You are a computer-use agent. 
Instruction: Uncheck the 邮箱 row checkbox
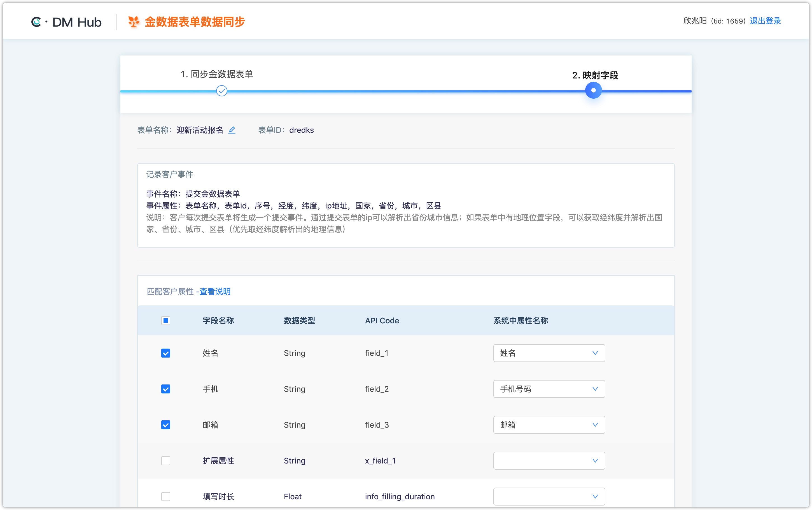166,425
